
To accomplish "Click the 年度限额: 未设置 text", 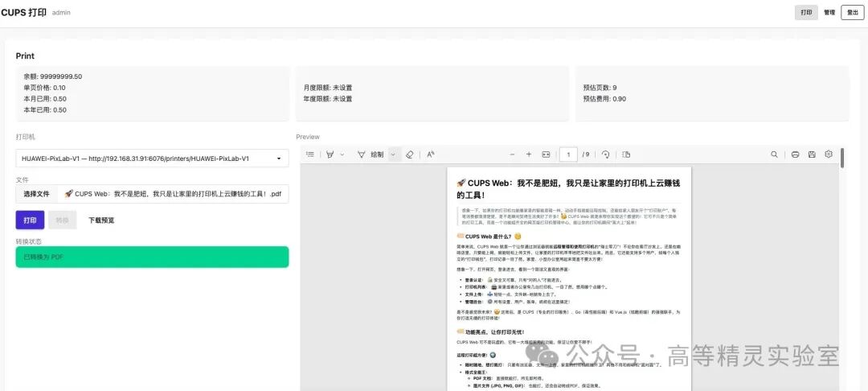I will pyautogui.click(x=328, y=99).
